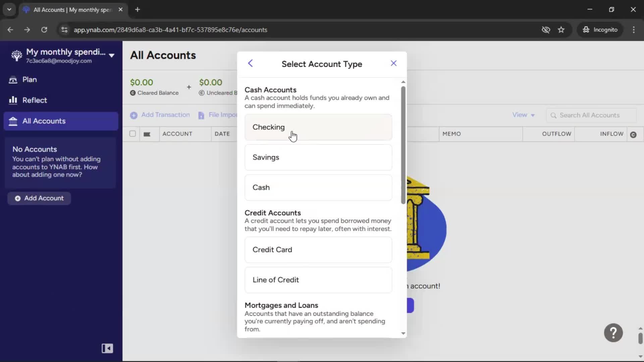Click the $0.00 cleared balance amount
The height and width of the screenshot is (362, 644).
tap(142, 82)
